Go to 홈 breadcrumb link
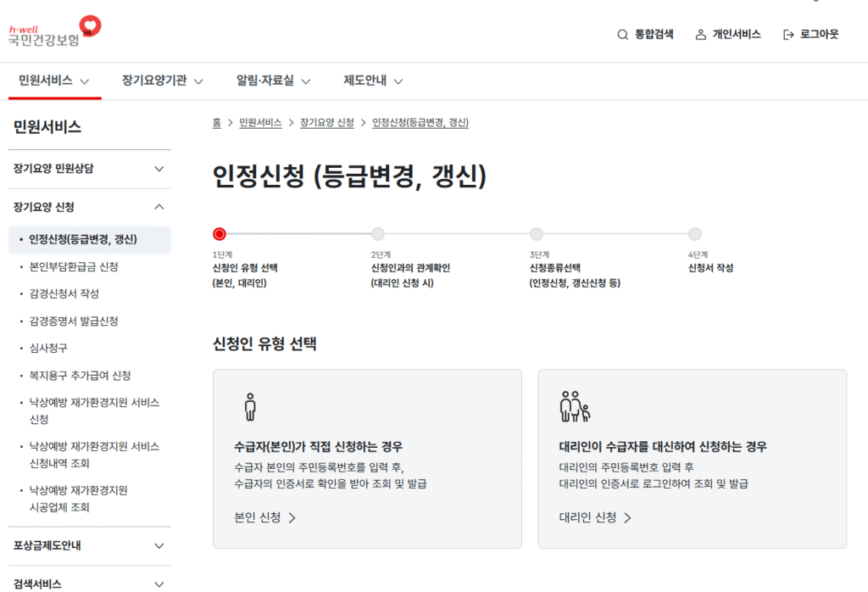The width and height of the screenshot is (868, 592). pos(216,123)
